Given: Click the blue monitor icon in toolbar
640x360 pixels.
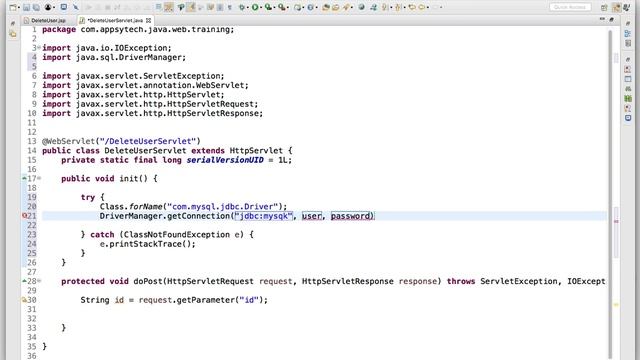Looking at the screenshot, I should pyautogui.click(x=64, y=7).
